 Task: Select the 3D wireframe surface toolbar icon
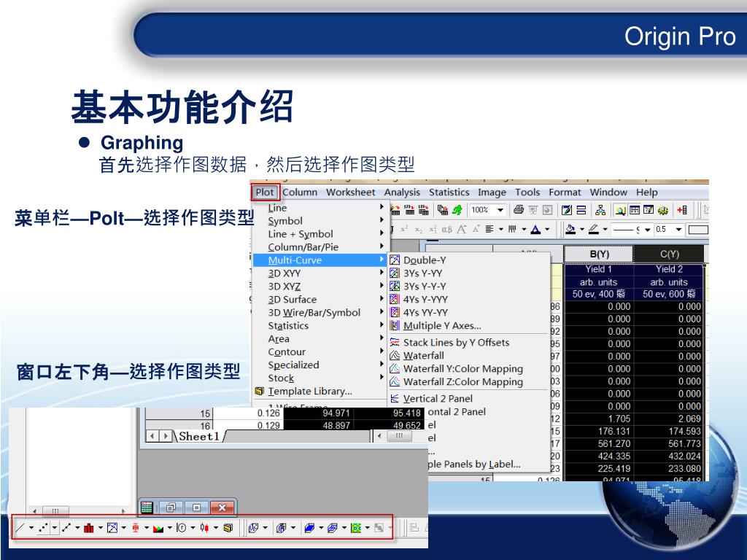(x=333, y=528)
